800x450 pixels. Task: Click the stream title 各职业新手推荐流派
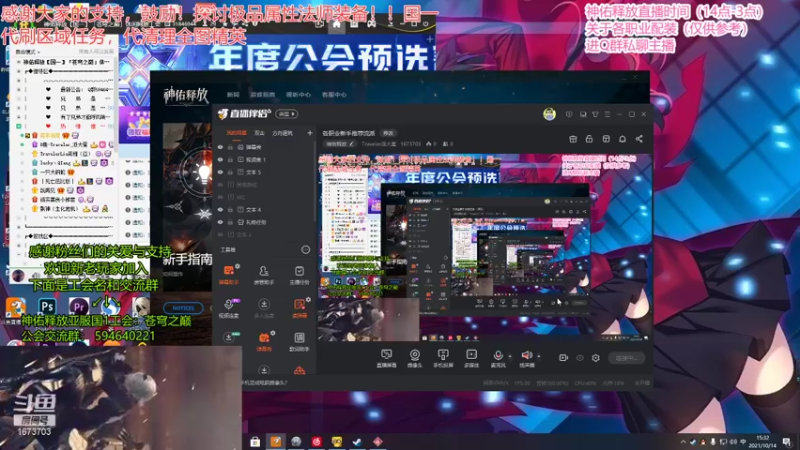[348, 133]
